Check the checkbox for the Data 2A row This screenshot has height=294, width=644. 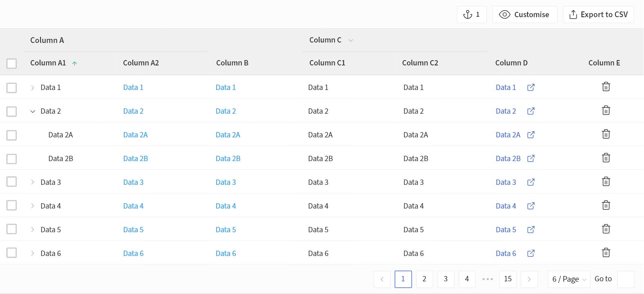11,135
